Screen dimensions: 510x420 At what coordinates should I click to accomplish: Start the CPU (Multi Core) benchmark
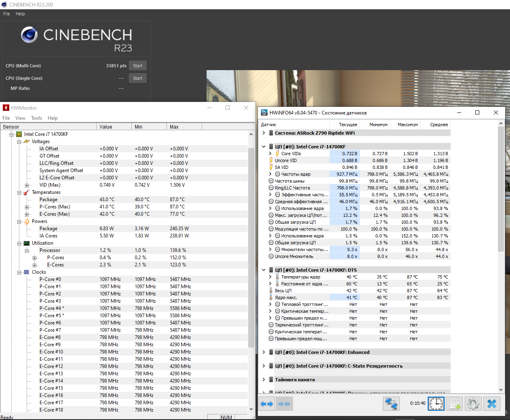[138, 66]
